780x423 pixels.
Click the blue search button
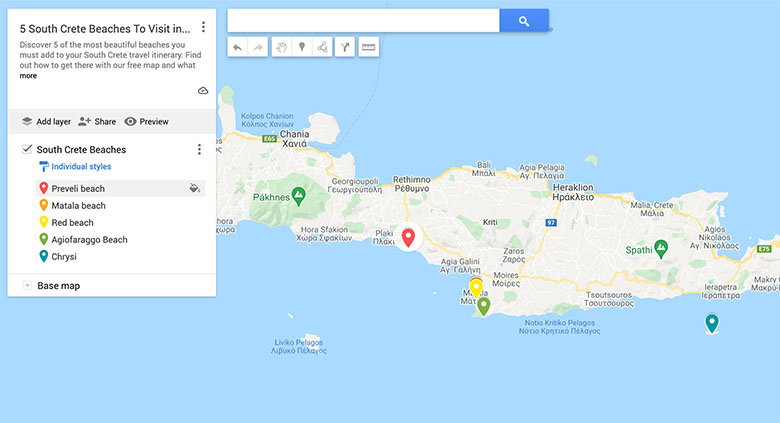click(524, 20)
